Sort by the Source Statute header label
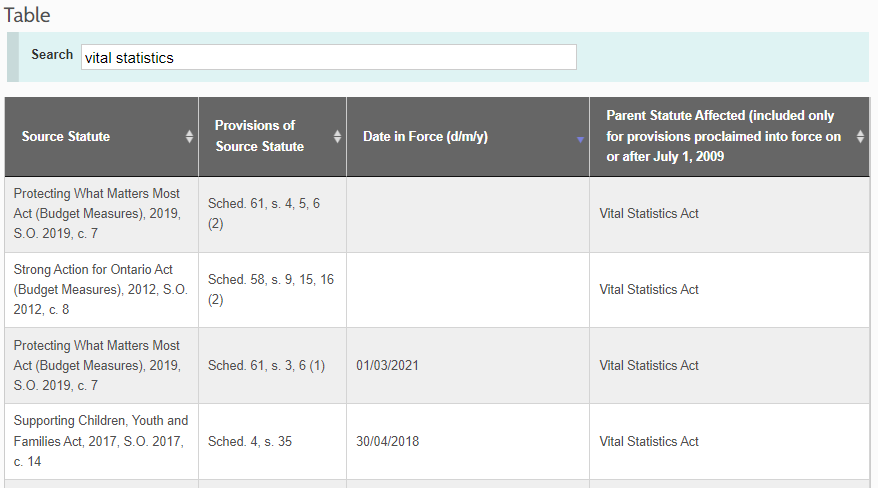 [66, 137]
